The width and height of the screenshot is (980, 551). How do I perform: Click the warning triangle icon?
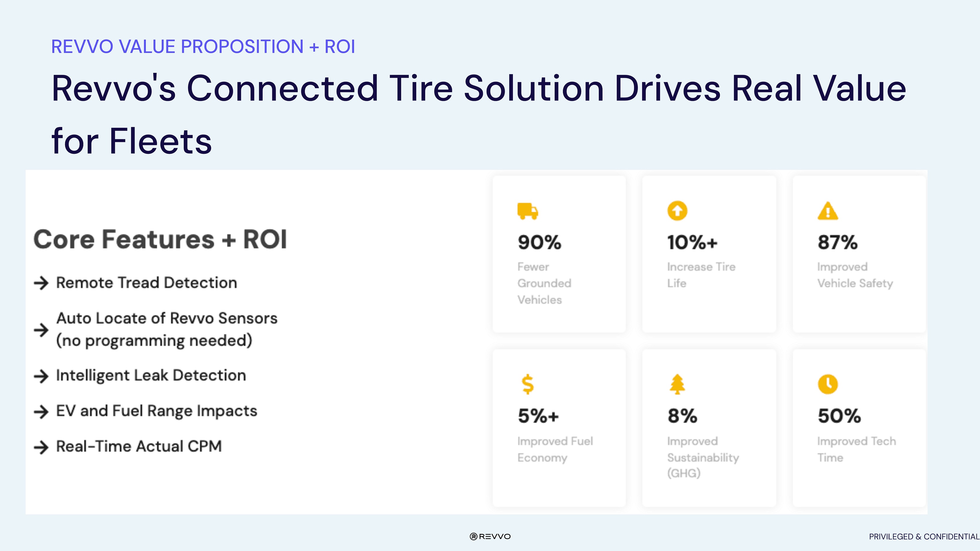828,211
